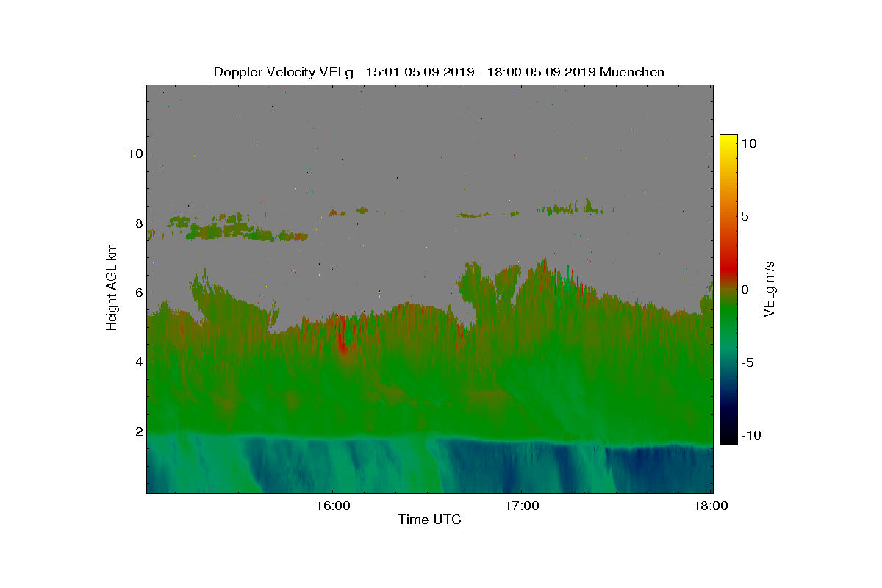Click the '10' height axis tick label
882x588 pixels.
(x=134, y=154)
